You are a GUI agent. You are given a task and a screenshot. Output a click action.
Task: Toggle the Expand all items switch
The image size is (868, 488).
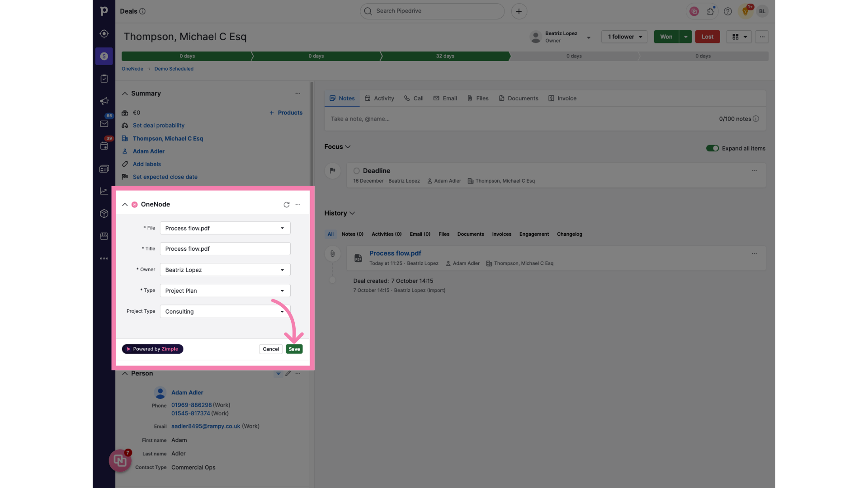click(712, 148)
